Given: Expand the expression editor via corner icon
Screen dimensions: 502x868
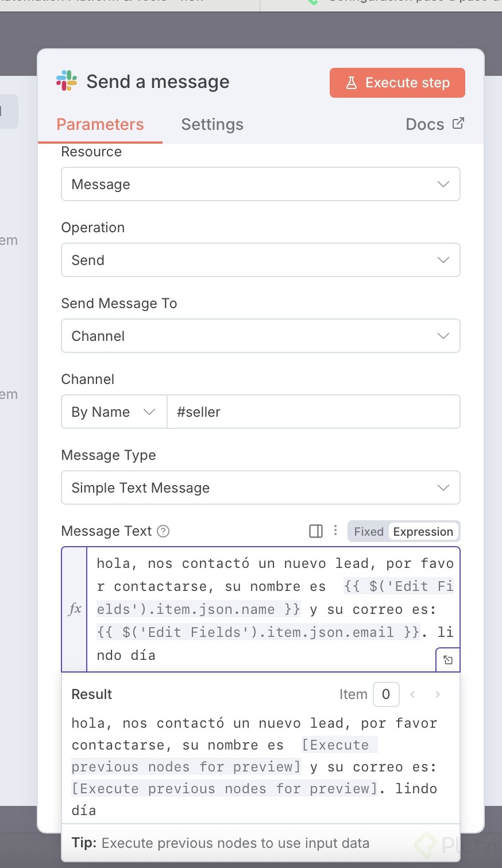Looking at the screenshot, I should [448, 660].
